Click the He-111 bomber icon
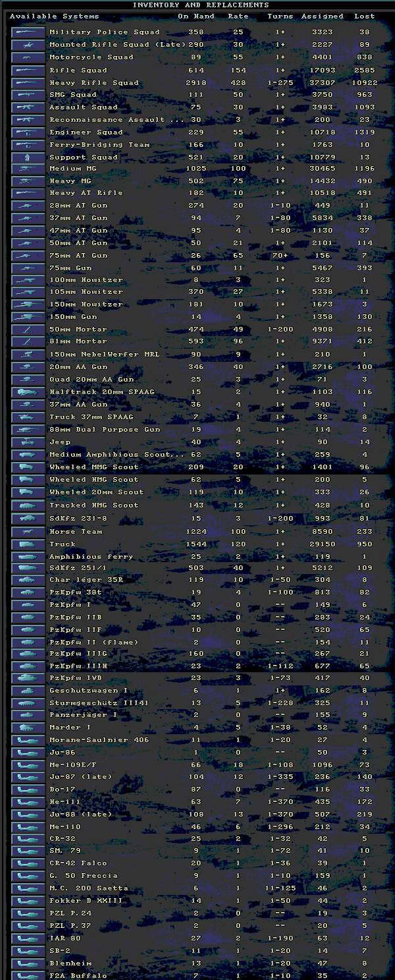This screenshot has width=395, height=980. pos(28,801)
